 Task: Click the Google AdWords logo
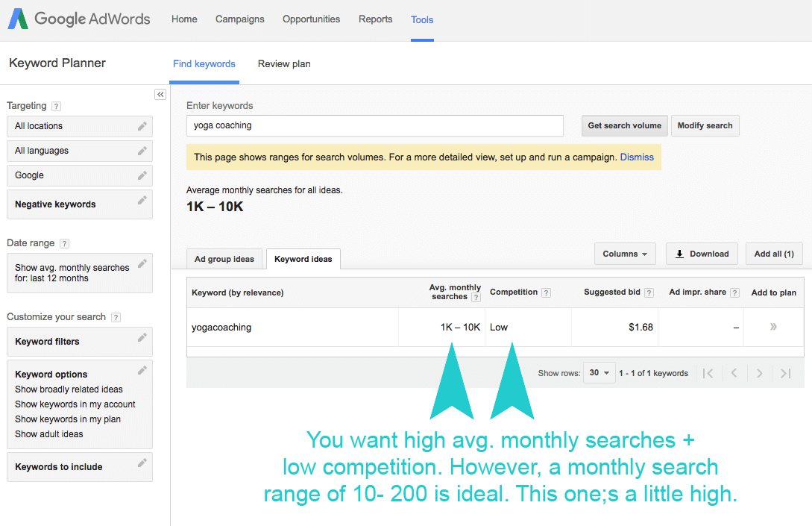[x=79, y=19]
